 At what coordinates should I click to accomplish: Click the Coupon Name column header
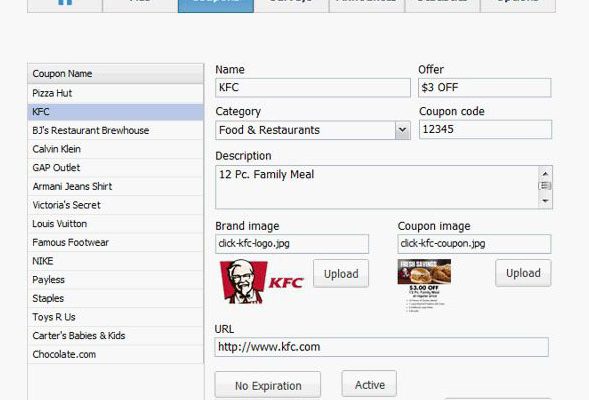[115, 74]
